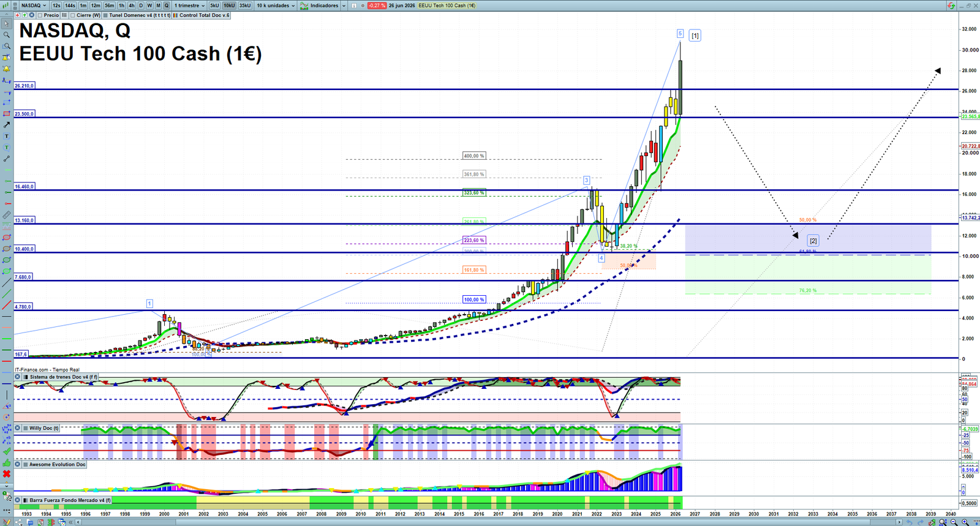Close the Awesome Evolution Doc panel

tap(17, 464)
